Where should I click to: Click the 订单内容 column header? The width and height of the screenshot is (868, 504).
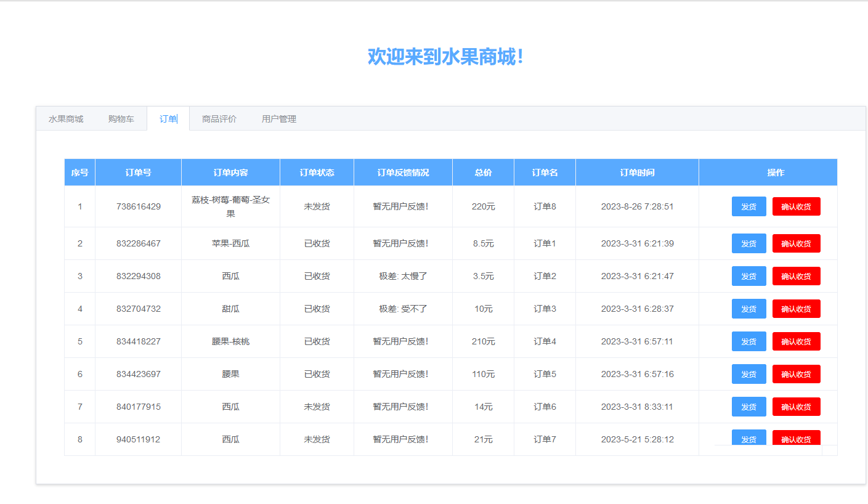(231, 173)
